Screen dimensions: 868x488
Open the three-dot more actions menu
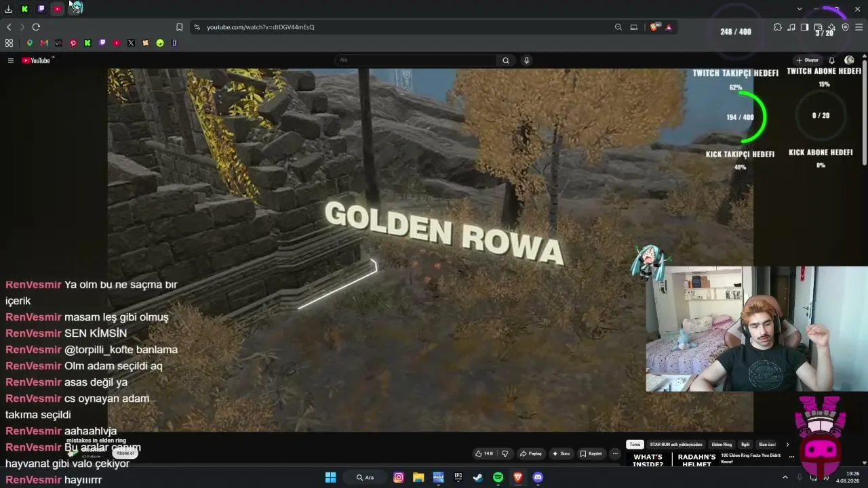pos(615,453)
